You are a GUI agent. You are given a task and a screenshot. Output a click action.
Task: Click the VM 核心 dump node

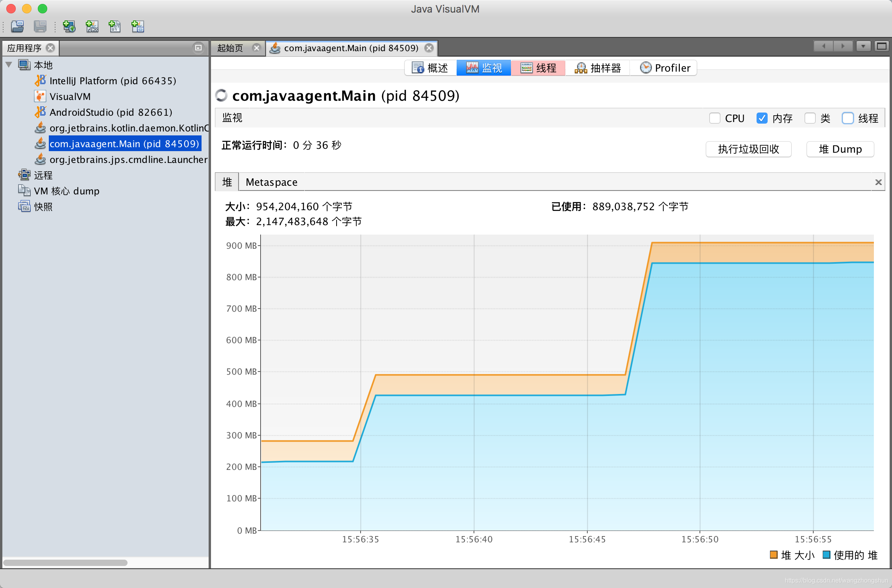(x=66, y=191)
